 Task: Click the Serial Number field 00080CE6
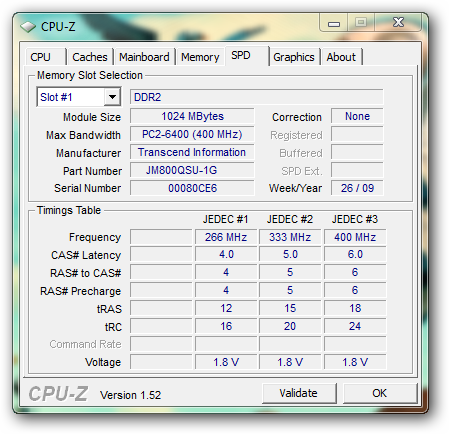192,188
